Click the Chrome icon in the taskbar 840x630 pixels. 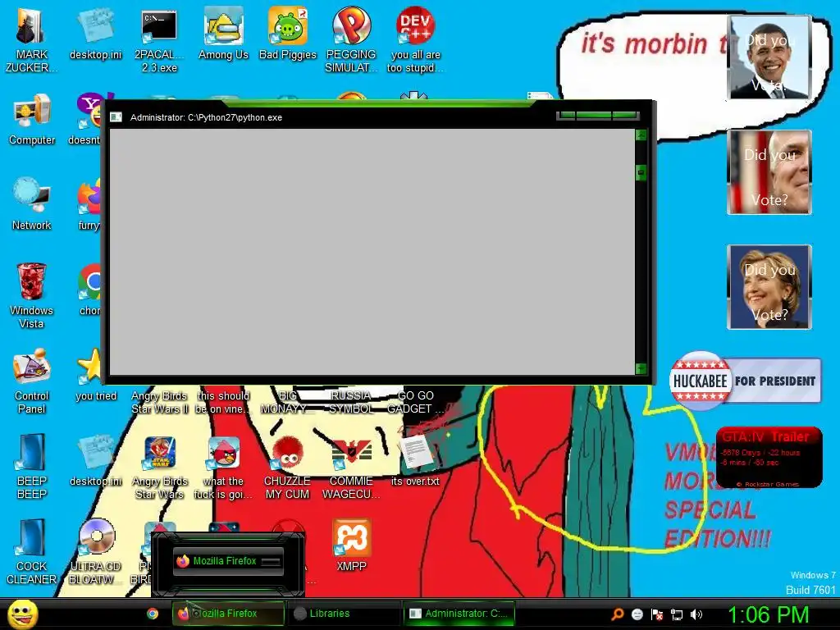click(153, 614)
